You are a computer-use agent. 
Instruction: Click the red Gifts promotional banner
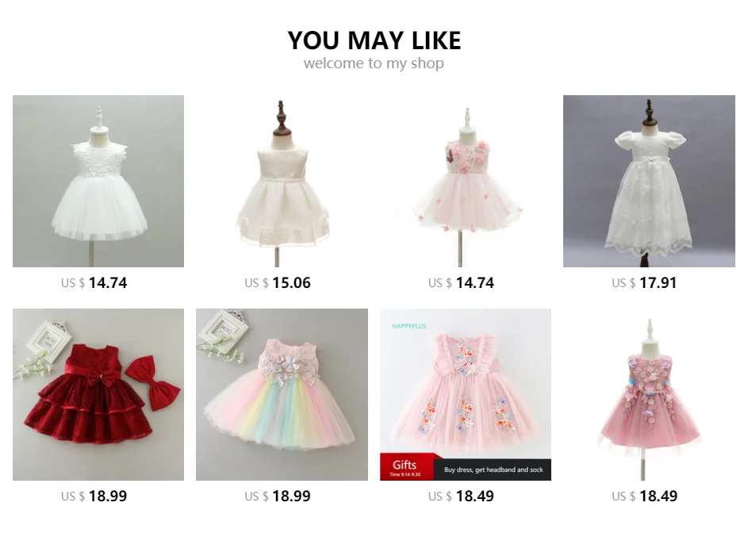pyautogui.click(x=407, y=466)
